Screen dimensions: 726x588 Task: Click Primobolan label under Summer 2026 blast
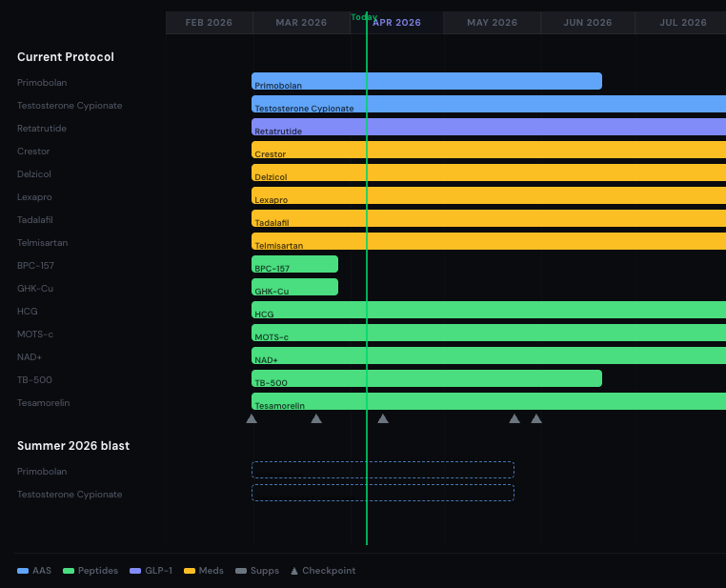[x=42, y=472]
